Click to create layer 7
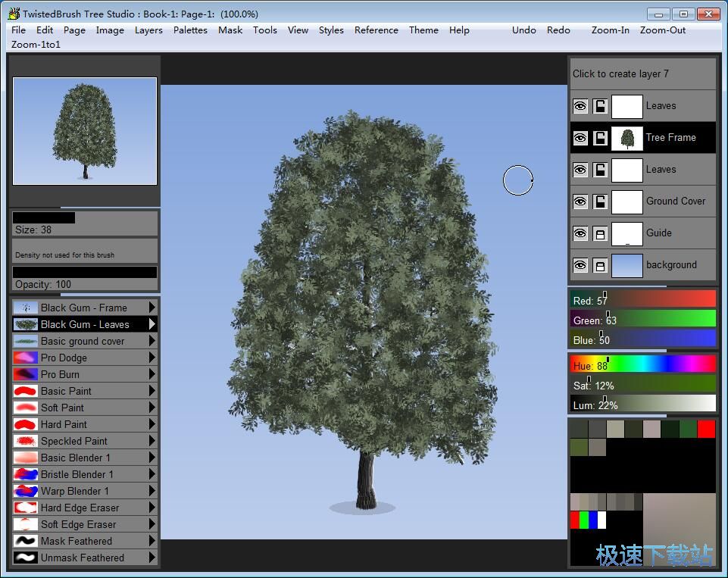 (x=642, y=73)
